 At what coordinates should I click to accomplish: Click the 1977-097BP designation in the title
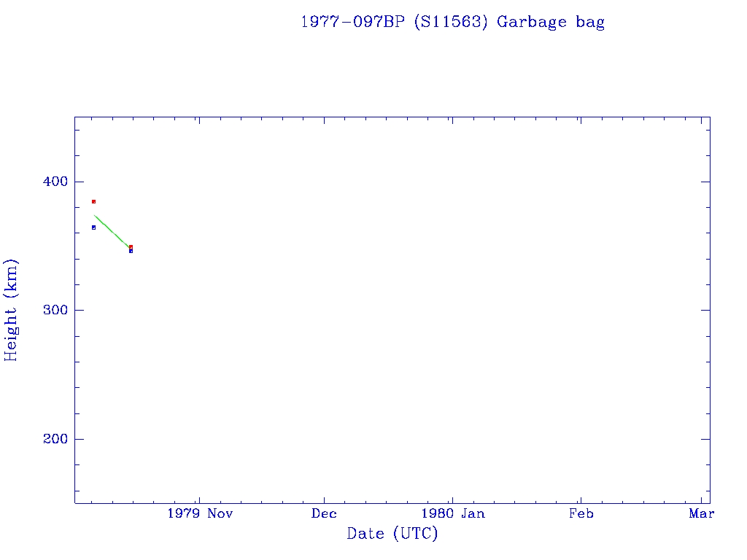[353, 22]
